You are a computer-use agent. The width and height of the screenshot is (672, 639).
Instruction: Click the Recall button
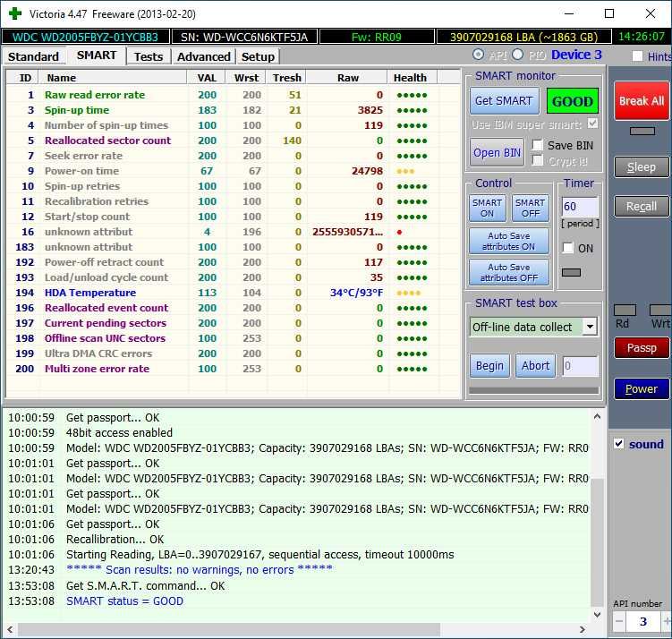click(642, 207)
